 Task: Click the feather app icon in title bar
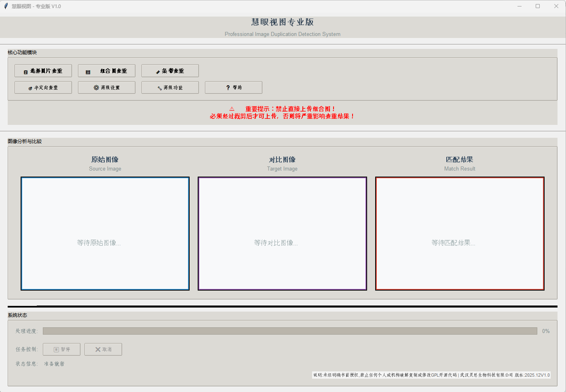coord(6,6)
